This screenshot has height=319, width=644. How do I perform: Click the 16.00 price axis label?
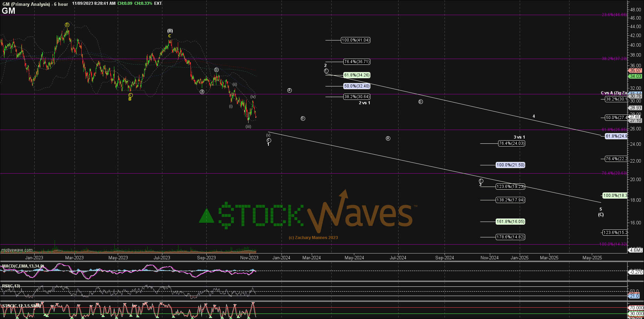(x=635, y=223)
